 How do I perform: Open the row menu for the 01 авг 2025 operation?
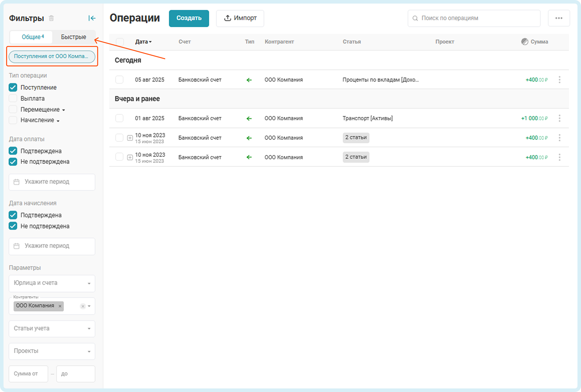pos(560,118)
